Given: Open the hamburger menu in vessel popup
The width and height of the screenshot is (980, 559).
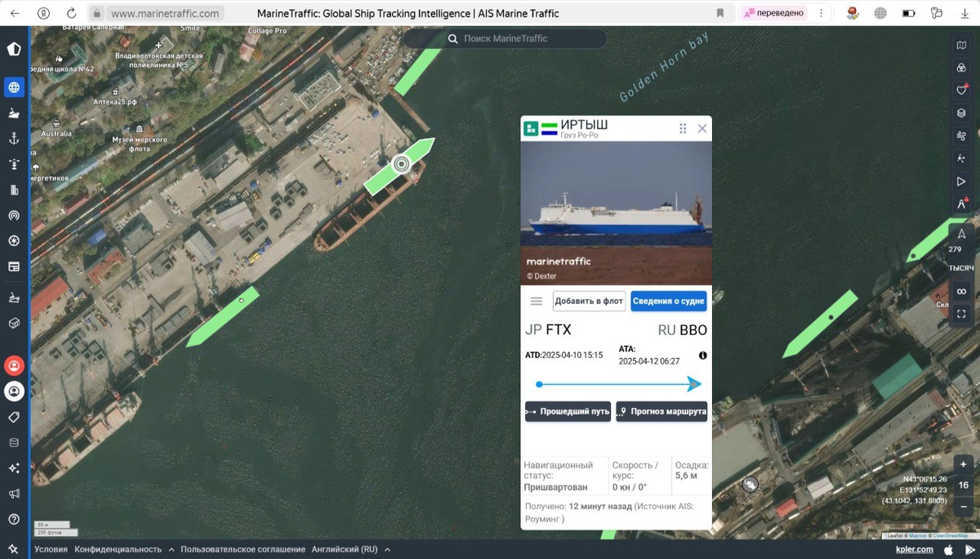Looking at the screenshot, I should pyautogui.click(x=537, y=301).
